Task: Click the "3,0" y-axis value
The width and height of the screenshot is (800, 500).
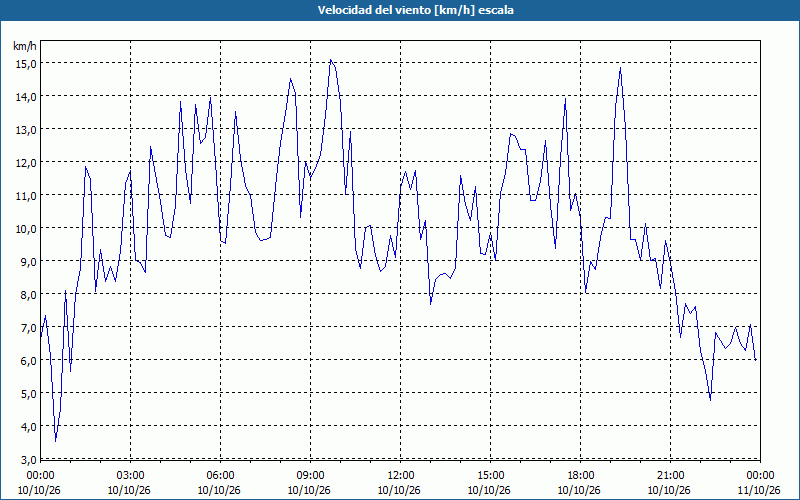Action: tap(29, 459)
